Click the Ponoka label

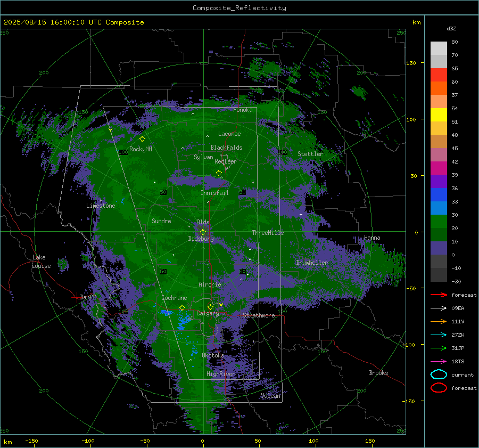[x=243, y=110]
